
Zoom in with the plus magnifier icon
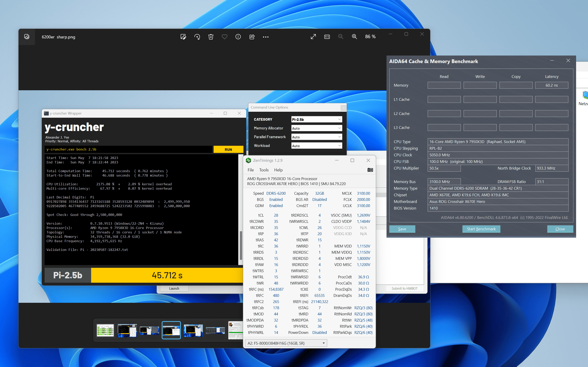coord(354,37)
